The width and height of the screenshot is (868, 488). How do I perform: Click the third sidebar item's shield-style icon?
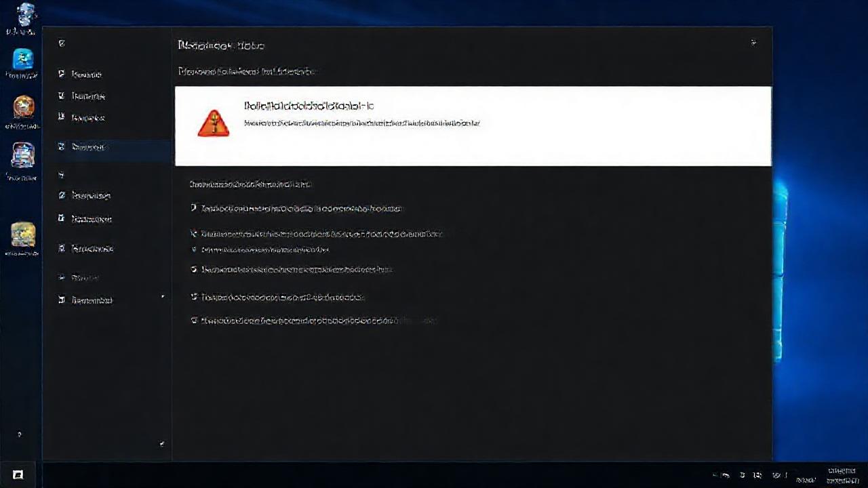pyautogui.click(x=62, y=117)
